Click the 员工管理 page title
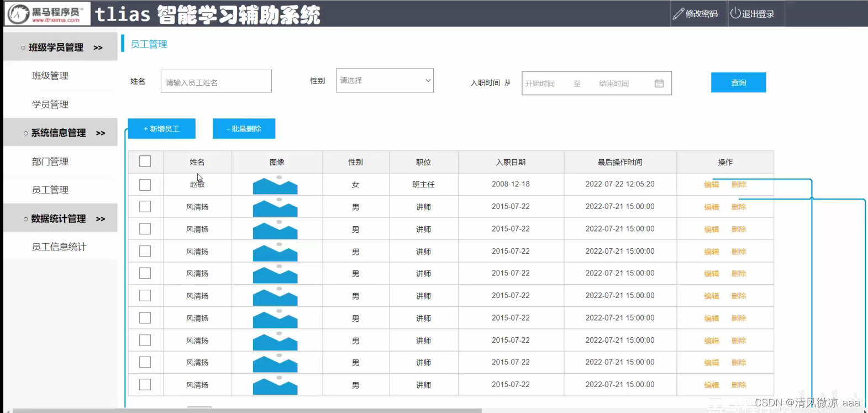Image resolution: width=868 pixels, height=413 pixels. click(149, 44)
